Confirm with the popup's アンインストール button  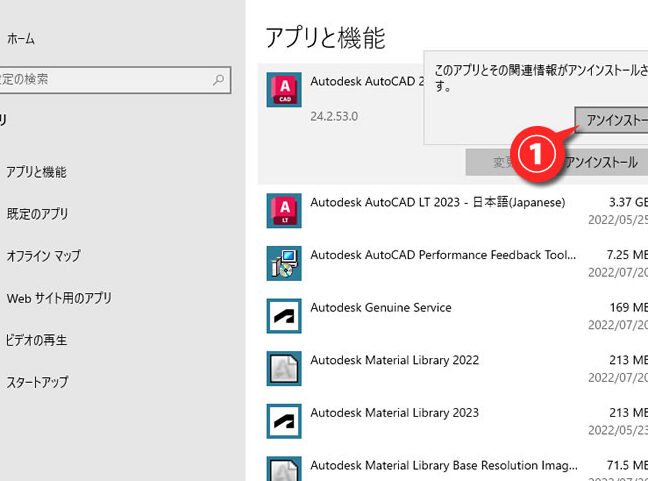(612, 119)
